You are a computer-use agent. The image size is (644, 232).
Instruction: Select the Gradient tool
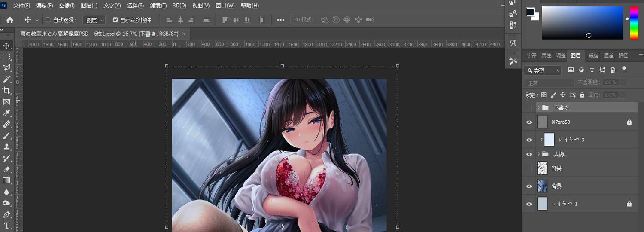click(x=6, y=180)
